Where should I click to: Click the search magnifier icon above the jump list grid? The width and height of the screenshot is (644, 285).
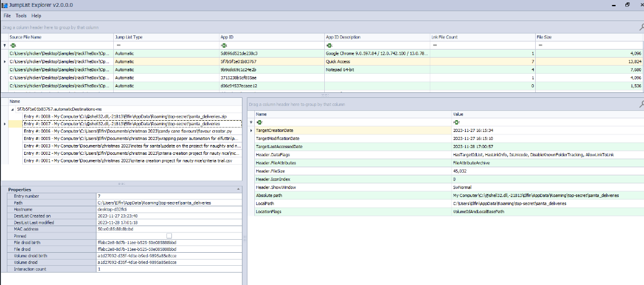pos(640,27)
